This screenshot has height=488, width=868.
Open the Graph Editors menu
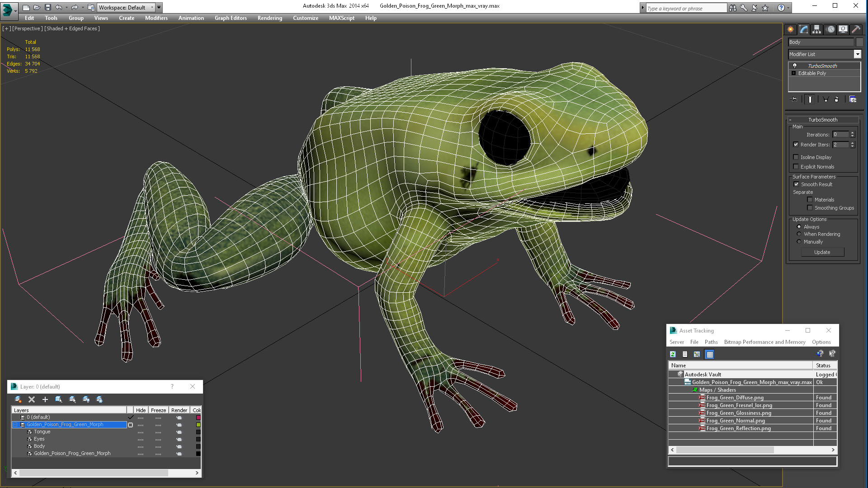(231, 18)
